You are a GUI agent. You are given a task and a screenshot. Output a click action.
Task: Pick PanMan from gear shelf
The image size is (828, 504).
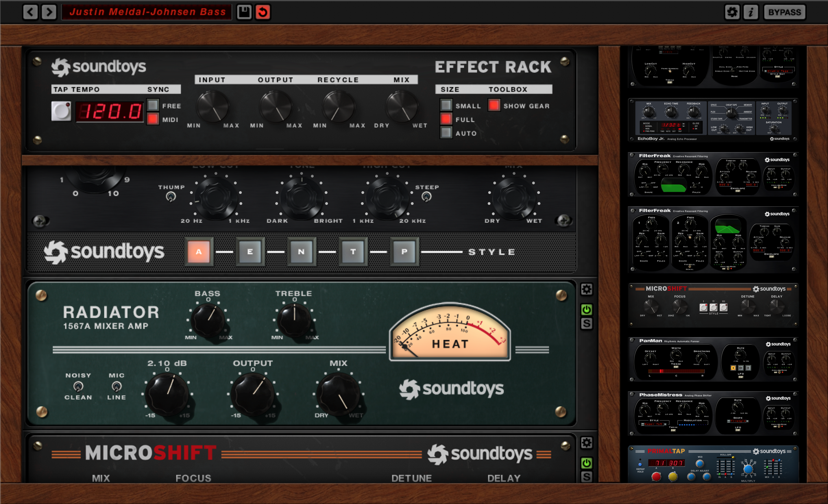point(713,359)
